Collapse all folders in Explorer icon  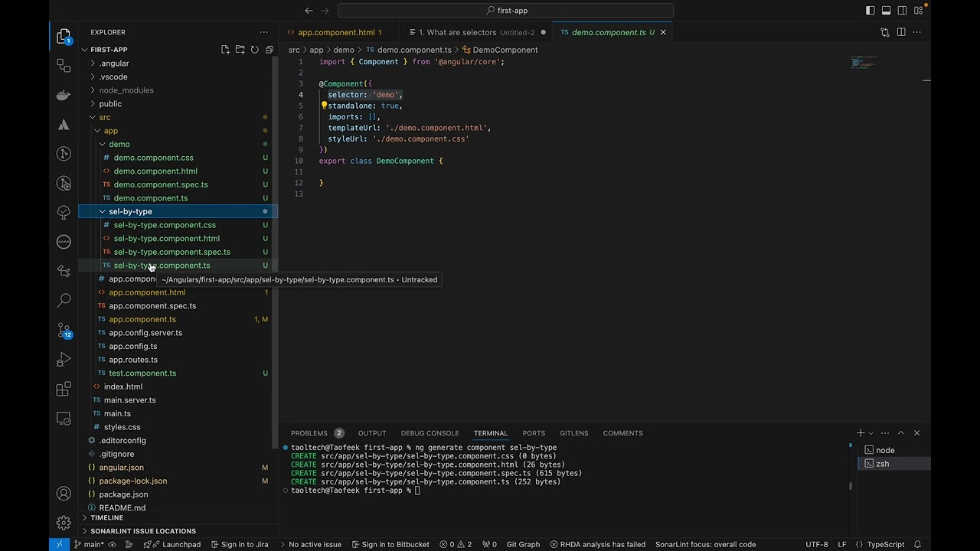269,50
